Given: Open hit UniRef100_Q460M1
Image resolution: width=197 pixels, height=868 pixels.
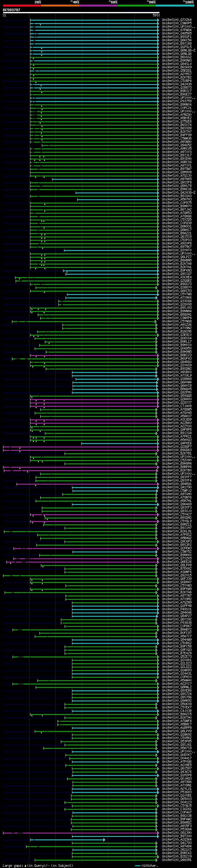Looking at the screenshot, I should (177, 860).
